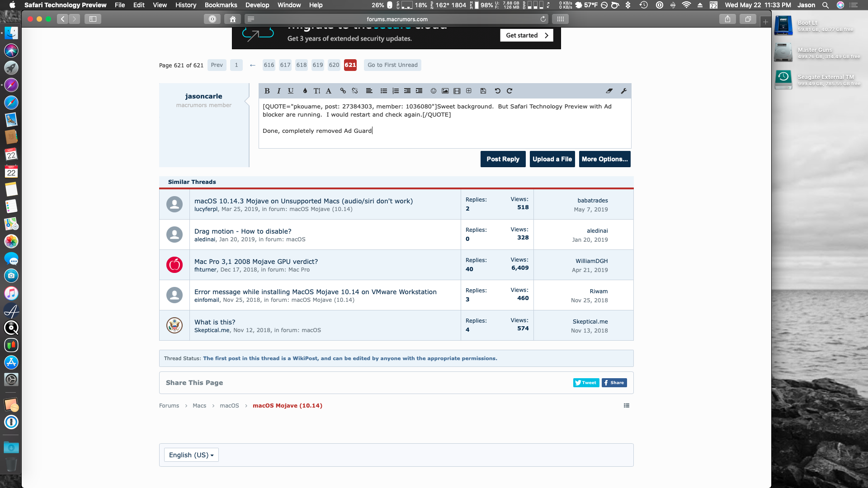Insert an unordered bullet list
This screenshot has width=868, height=488.
[x=384, y=91]
